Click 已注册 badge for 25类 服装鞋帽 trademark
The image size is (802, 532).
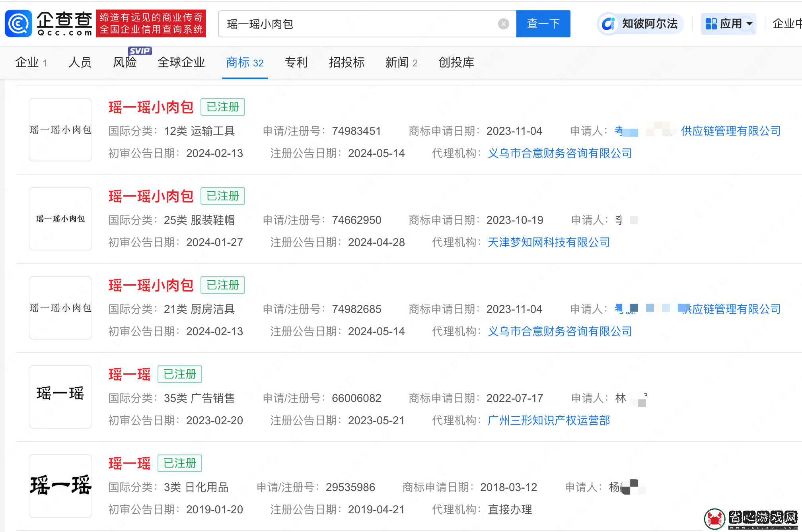pos(223,196)
